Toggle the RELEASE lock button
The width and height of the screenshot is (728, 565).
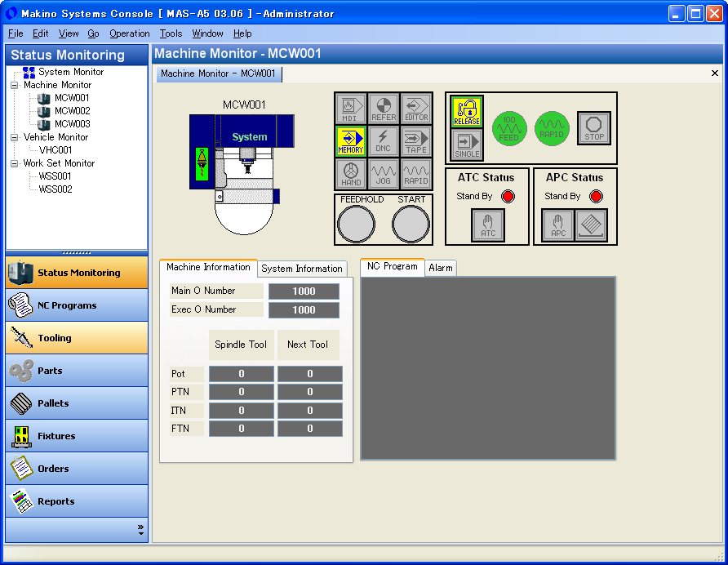467,112
